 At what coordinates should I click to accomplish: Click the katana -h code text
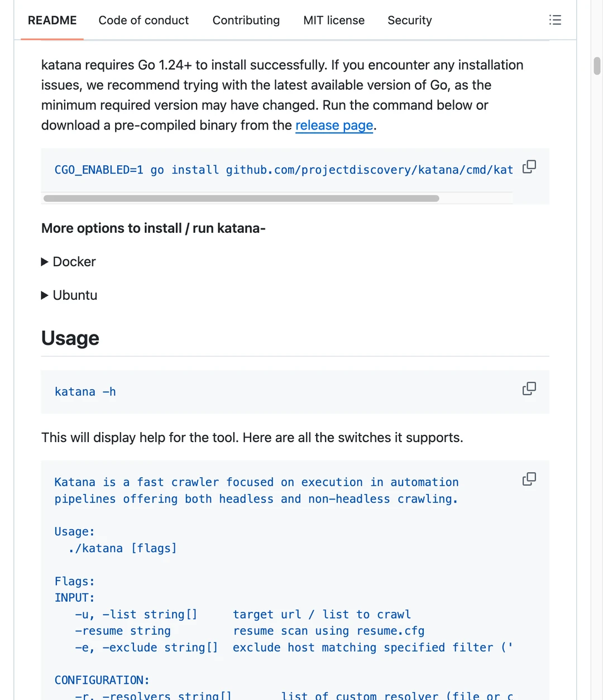[85, 392]
